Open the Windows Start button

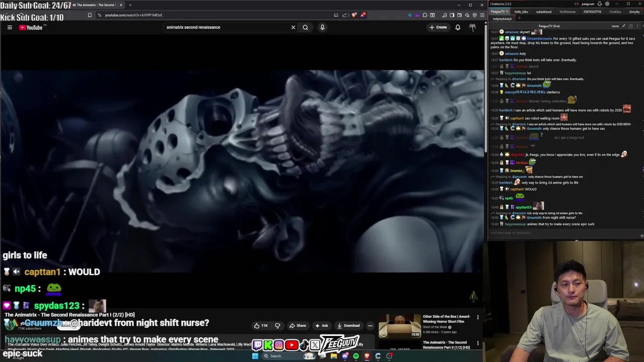[255, 356]
